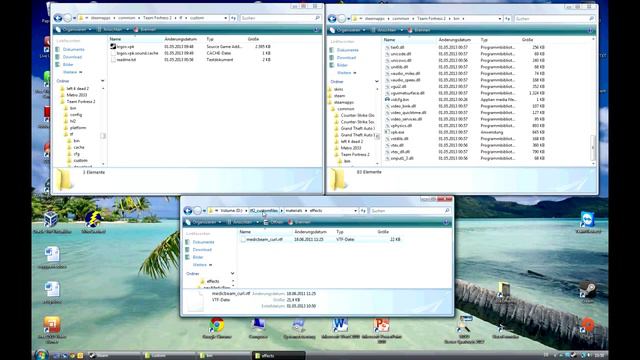Focus Suchen search box in custom window
640x360 pixels.
(280, 18)
